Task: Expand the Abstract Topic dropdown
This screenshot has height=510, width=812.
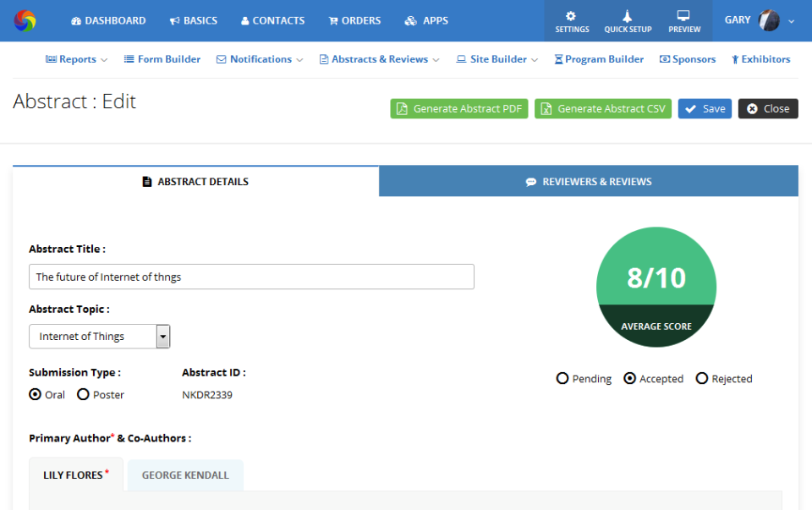Action: (162, 336)
